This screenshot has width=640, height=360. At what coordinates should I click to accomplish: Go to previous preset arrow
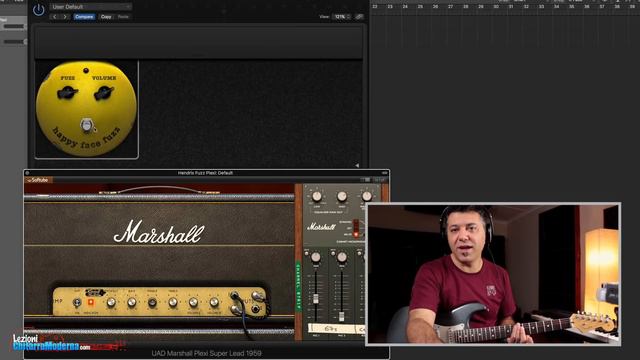(55, 17)
